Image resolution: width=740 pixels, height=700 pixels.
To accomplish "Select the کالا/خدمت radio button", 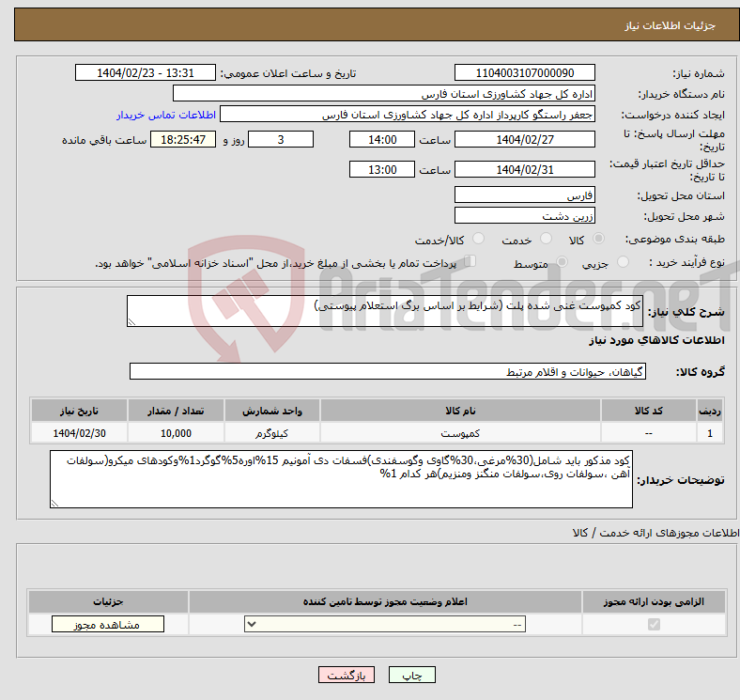I will (x=478, y=239).
